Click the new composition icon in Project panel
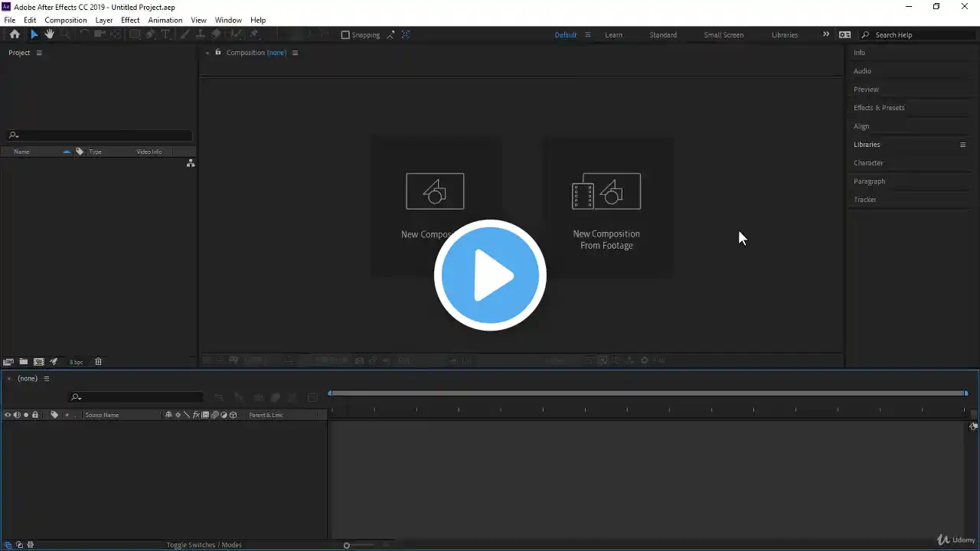This screenshot has width=980, height=551. (x=38, y=362)
